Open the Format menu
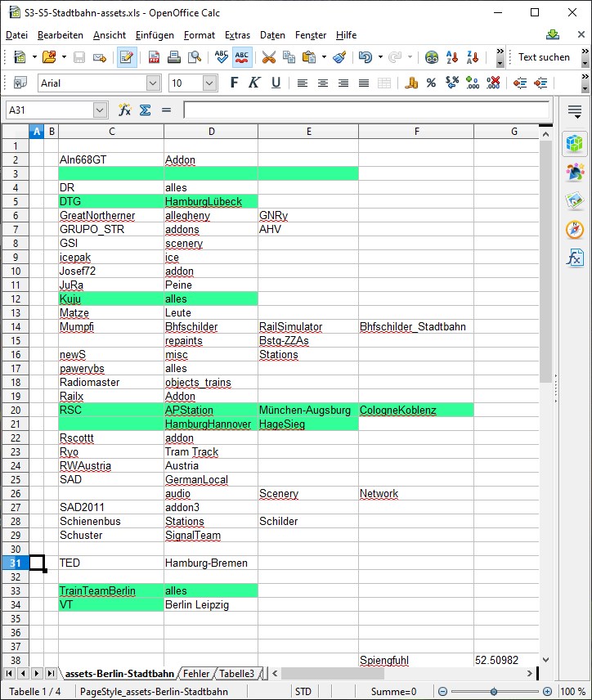This screenshot has height=700, width=592. 200,35
